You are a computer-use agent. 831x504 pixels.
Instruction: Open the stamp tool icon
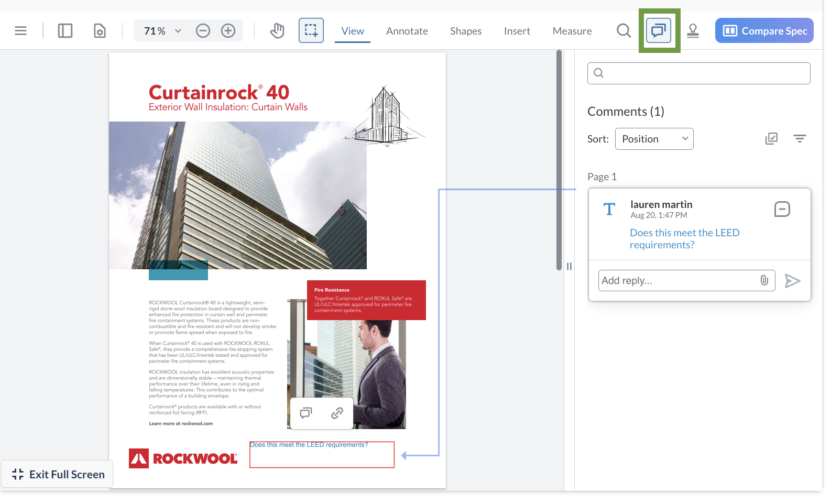tap(693, 31)
